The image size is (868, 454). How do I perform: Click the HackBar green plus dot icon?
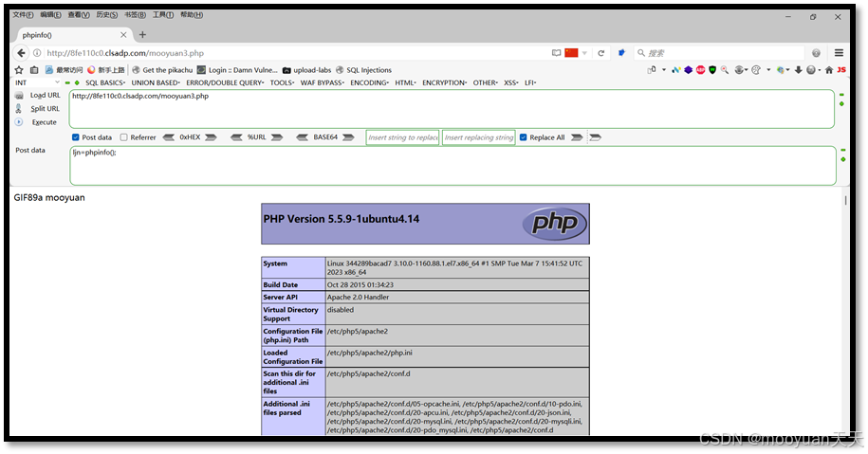[x=77, y=83]
